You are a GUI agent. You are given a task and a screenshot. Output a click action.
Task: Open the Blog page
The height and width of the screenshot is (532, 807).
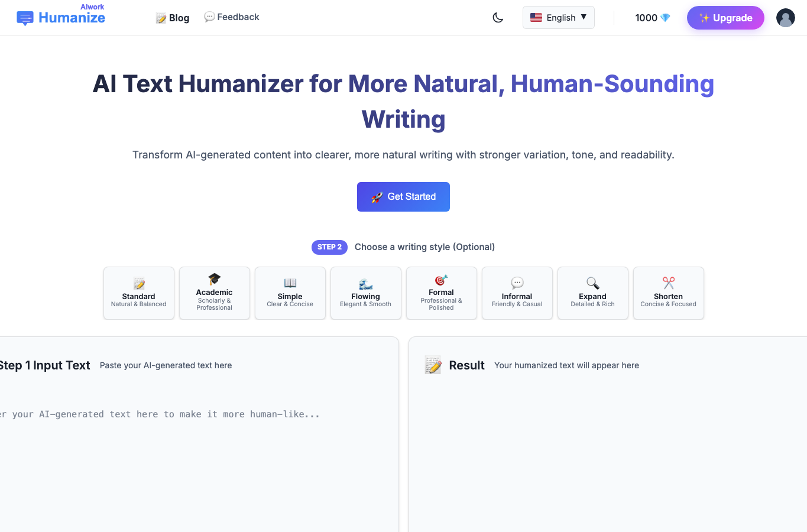point(173,18)
